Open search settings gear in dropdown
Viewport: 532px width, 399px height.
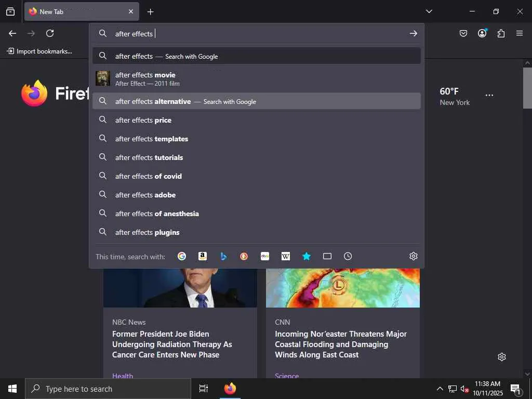click(413, 256)
